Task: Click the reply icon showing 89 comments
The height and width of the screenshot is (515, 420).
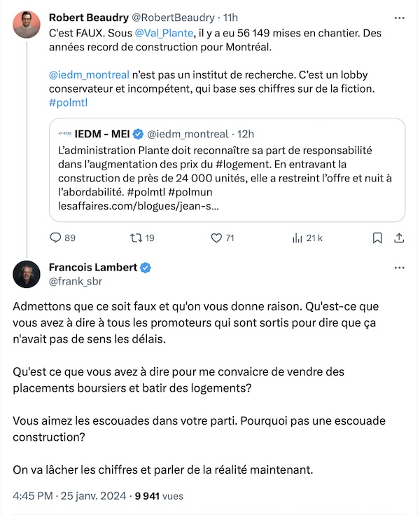Action: (x=55, y=238)
